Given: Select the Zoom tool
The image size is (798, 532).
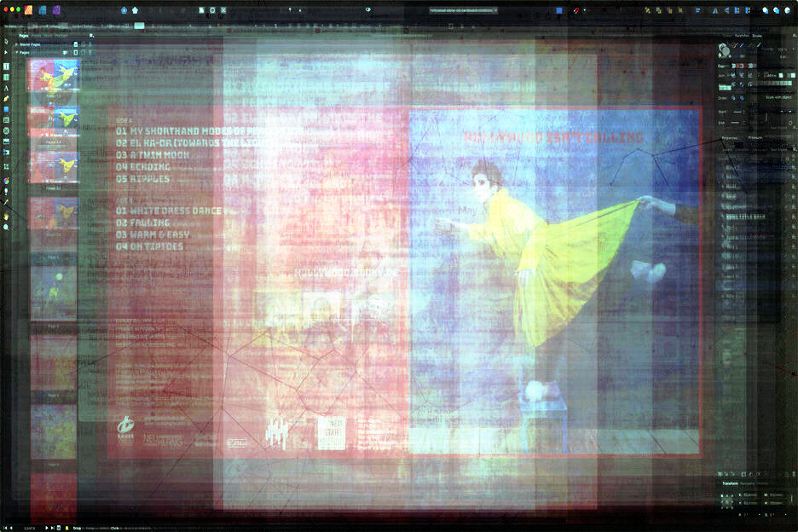Looking at the screenshot, I should [x=6, y=228].
